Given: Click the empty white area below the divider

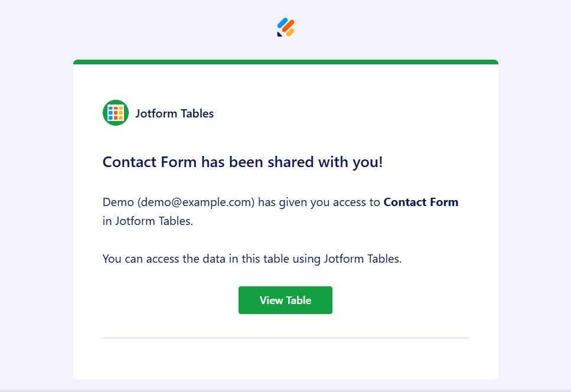Looking at the screenshot, I should 286,359.
